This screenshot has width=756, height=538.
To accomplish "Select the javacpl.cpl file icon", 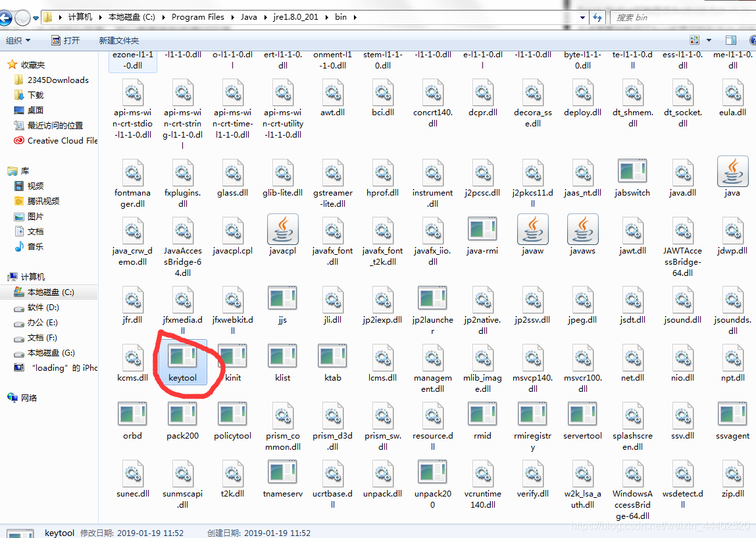I will point(233,230).
